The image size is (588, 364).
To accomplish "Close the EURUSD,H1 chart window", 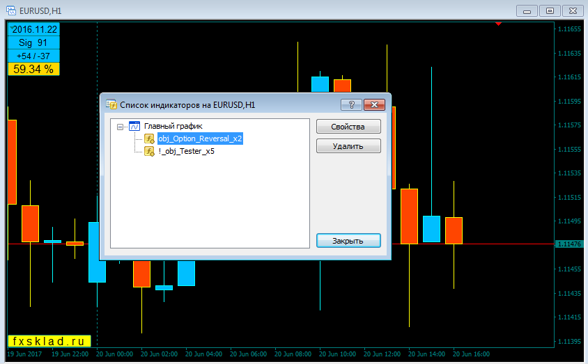I will tap(573, 11).
